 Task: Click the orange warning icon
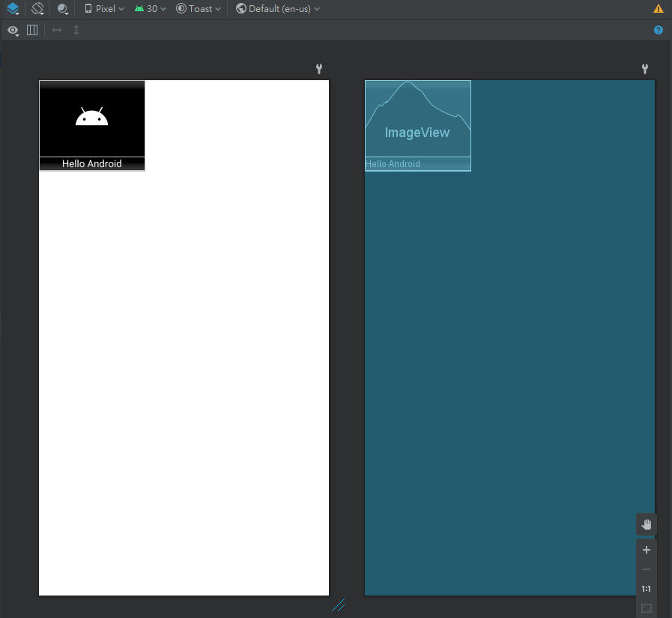pos(659,8)
